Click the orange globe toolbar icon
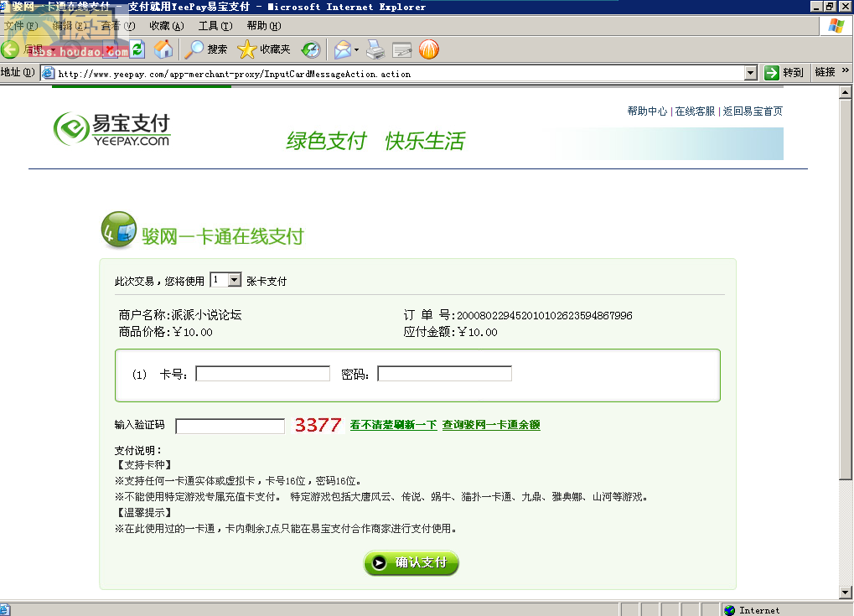The height and width of the screenshot is (616, 854). point(429,49)
